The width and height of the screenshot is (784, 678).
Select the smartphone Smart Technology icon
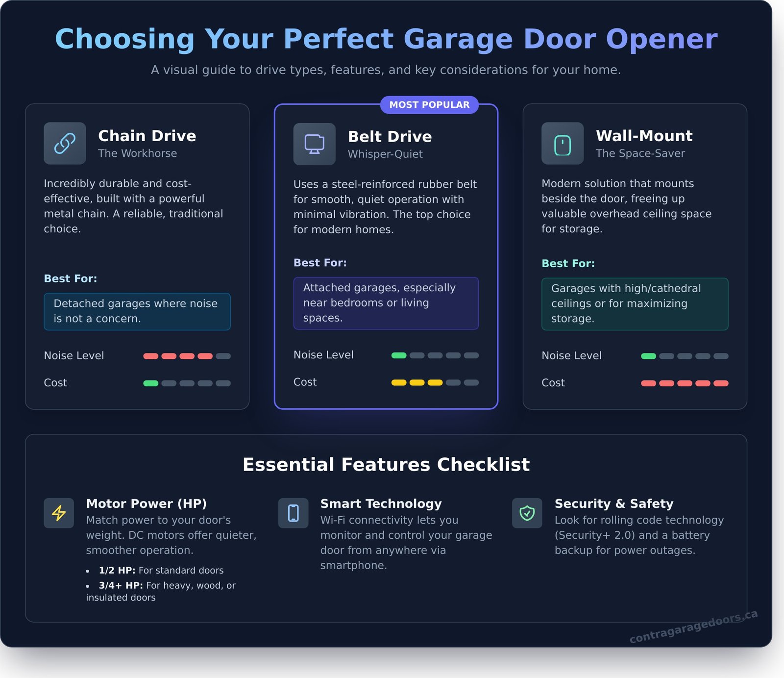[x=293, y=513]
